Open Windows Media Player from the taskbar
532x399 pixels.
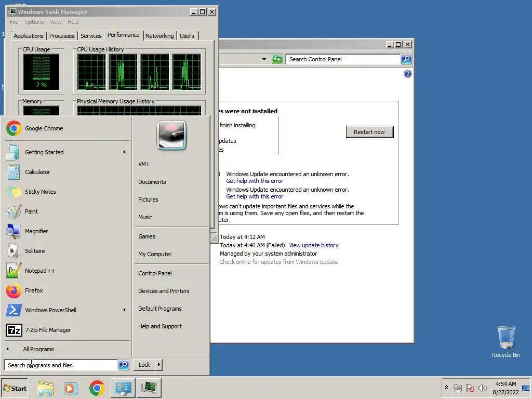pos(71,388)
